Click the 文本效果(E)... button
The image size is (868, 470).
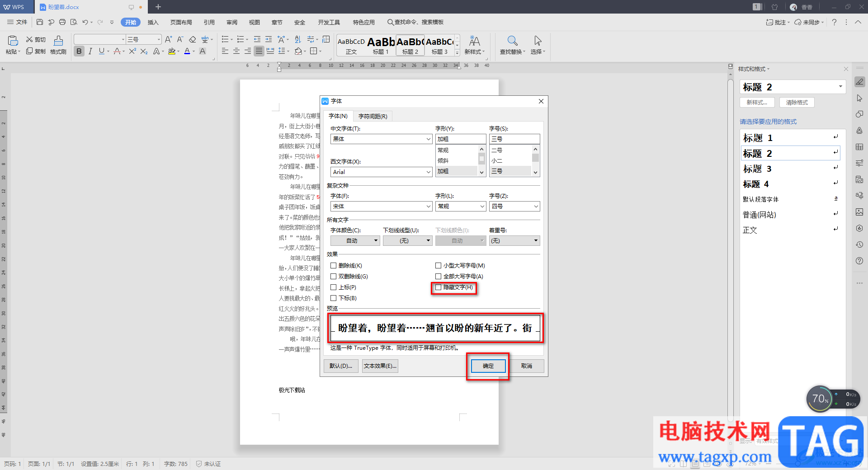tap(380, 366)
